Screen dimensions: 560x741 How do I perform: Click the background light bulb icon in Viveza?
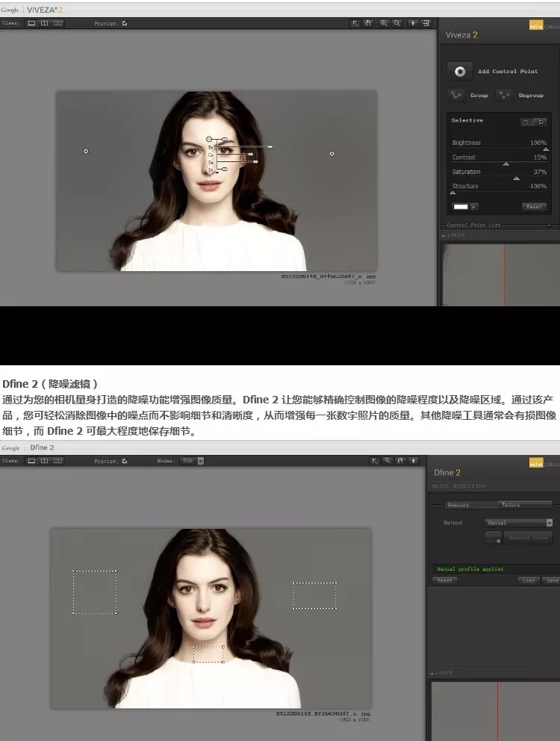point(413,23)
